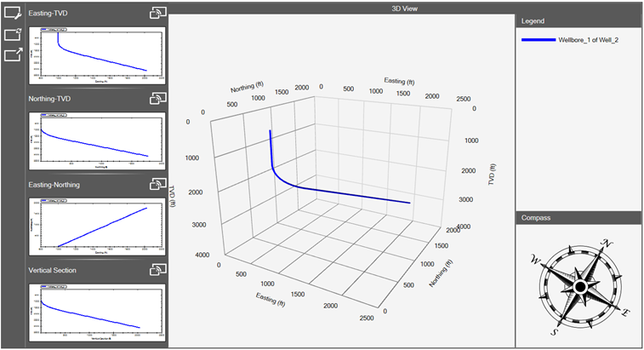This screenshot has height=350, width=644.
Task: Click the blue Wellbore_1 legend line swatch
Action: pos(538,40)
